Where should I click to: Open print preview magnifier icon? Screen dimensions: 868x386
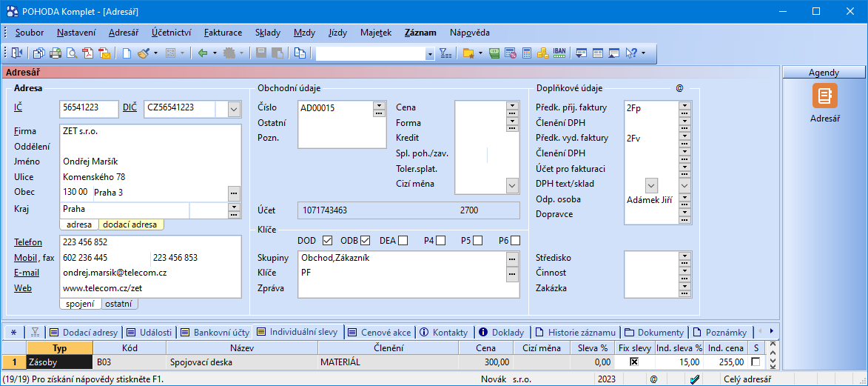tap(72, 53)
